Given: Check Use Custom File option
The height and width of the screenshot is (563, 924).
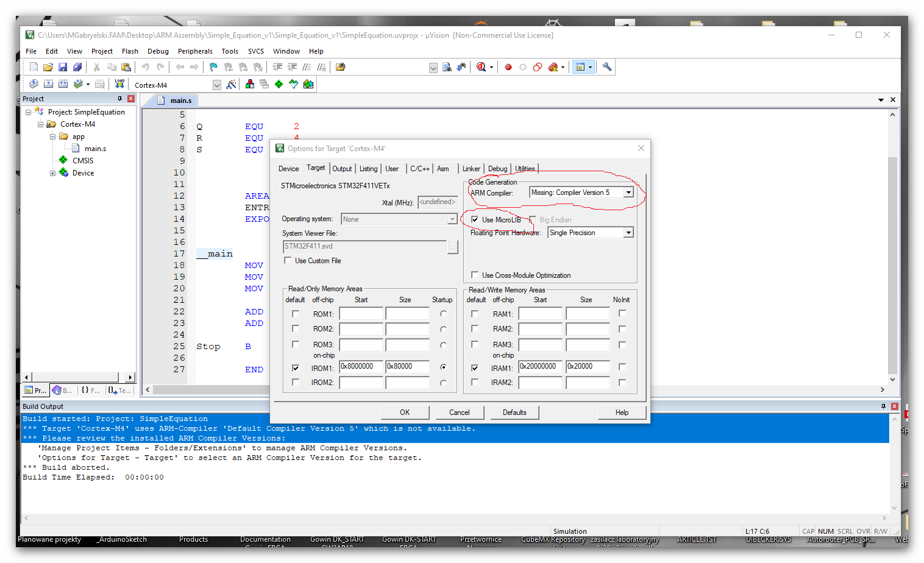Looking at the screenshot, I should click(288, 260).
